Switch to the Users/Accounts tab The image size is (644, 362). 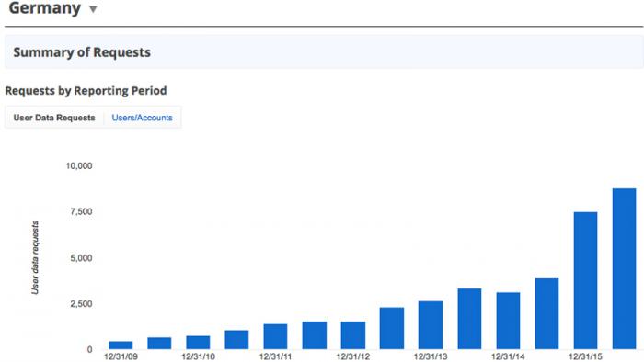click(x=142, y=118)
